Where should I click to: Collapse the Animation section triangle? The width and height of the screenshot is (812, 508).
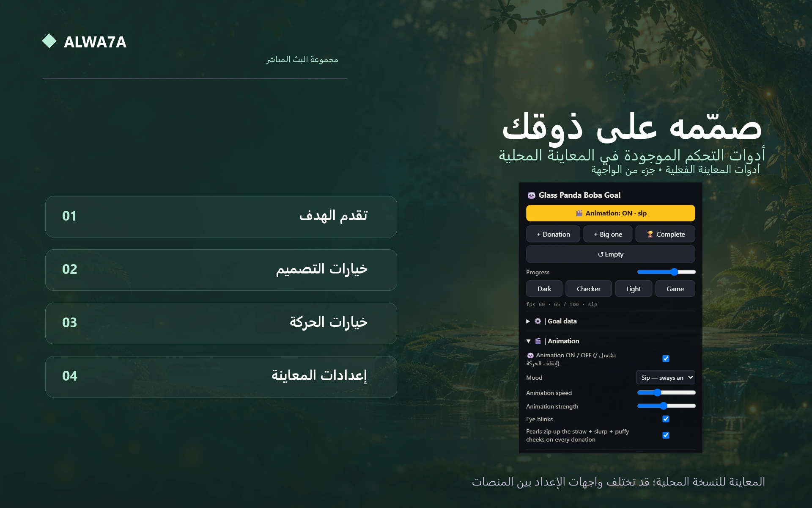click(528, 341)
